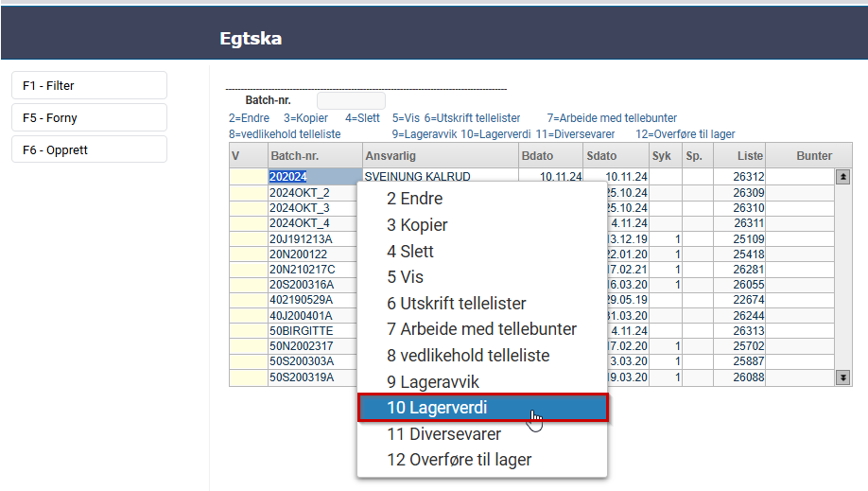The width and height of the screenshot is (868, 491).
Task: Click the Syk column header
Action: pyautogui.click(x=666, y=156)
